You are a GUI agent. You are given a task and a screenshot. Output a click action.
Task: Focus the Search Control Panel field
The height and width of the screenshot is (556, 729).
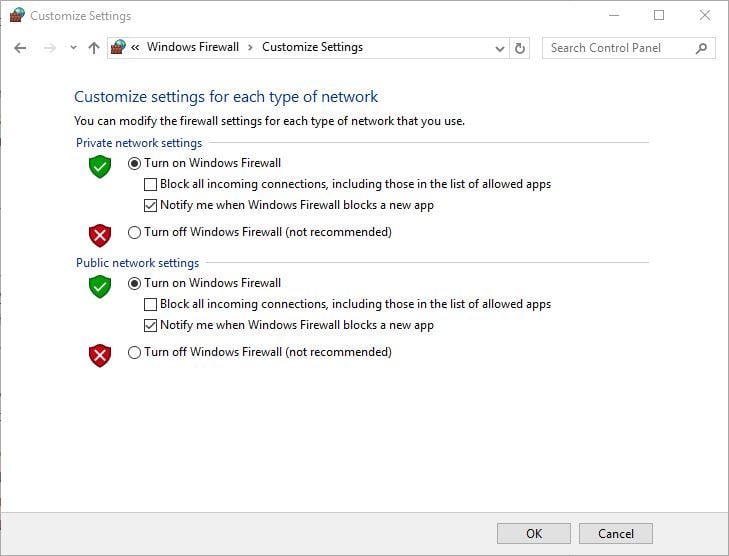pos(618,48)
